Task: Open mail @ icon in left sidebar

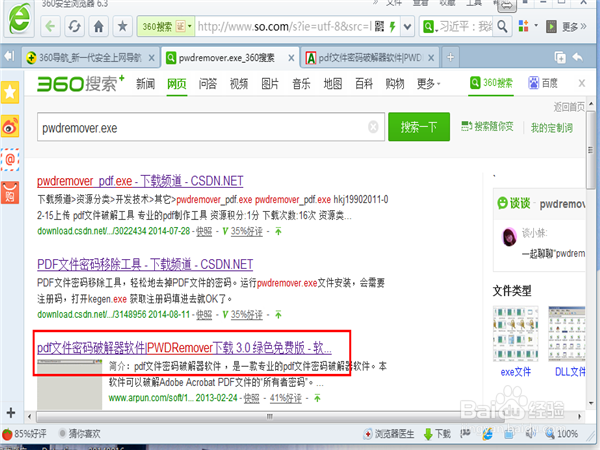Action: (x=10, y=160)
